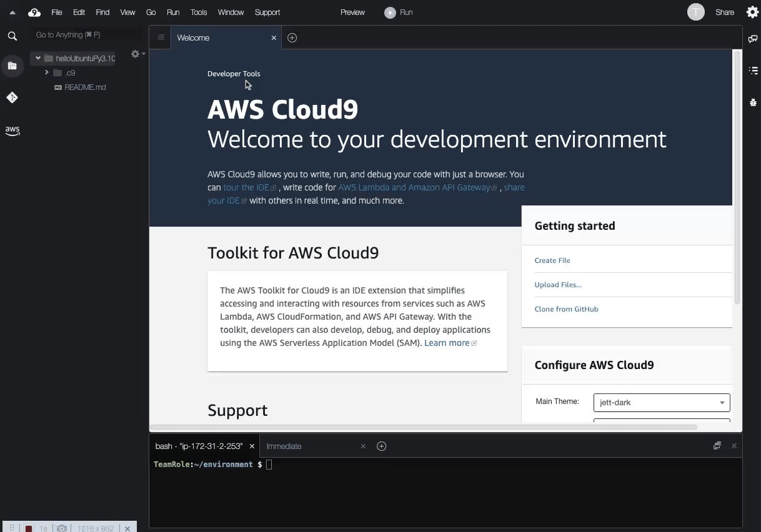Click Upload Files... link

558,285
